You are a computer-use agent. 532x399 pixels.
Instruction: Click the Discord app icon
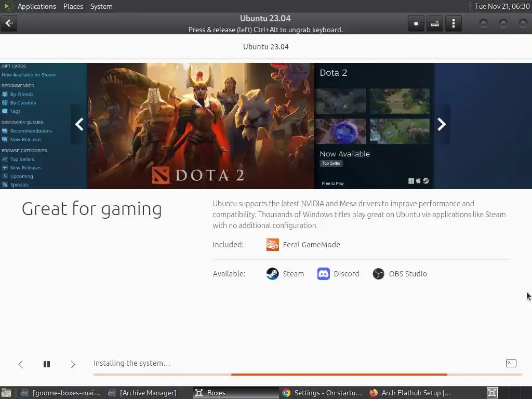tap(323, 274)
